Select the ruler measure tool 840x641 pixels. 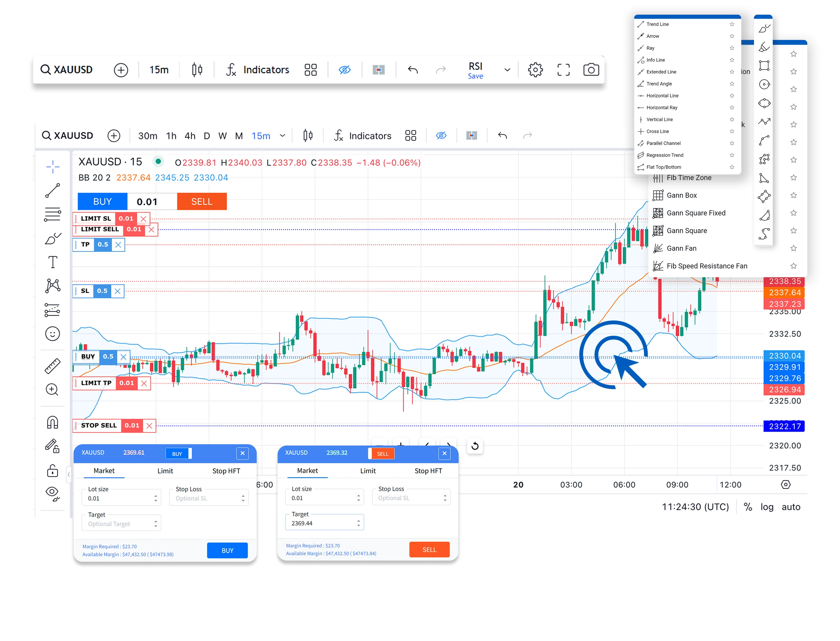pyautogui.click(x=53, y=366)
